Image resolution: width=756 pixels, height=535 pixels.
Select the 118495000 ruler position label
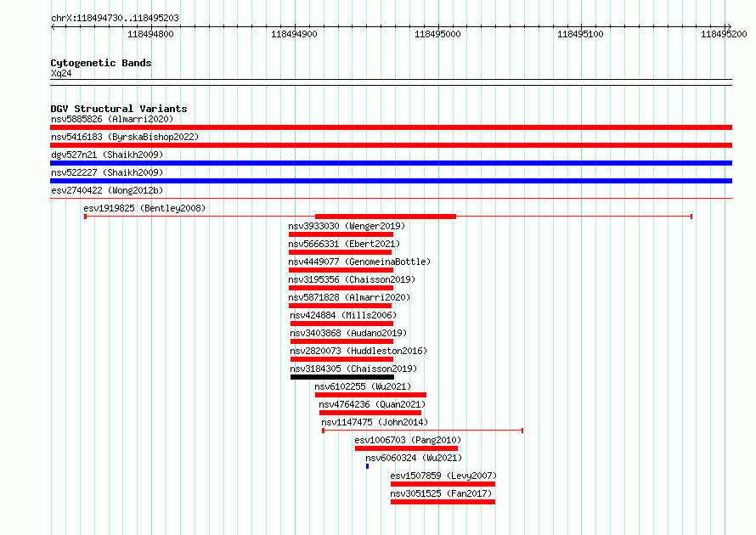pyautogui.click(x=437, y=34)
